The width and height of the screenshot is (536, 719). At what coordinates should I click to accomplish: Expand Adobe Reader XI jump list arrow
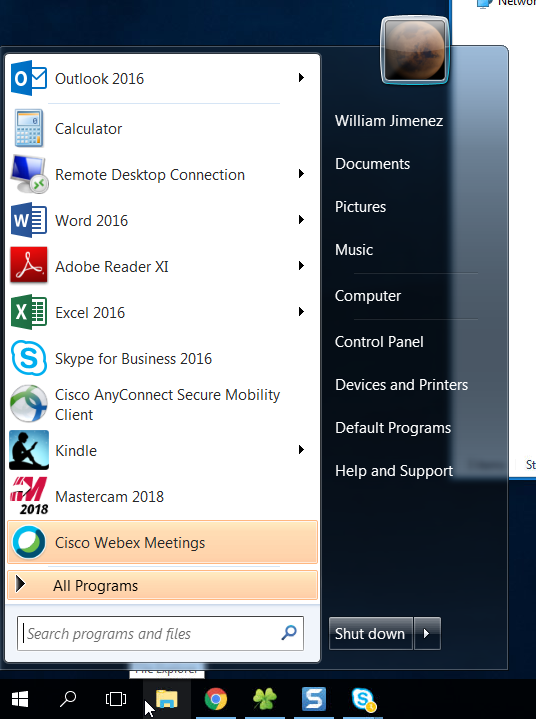coord(301,265)
